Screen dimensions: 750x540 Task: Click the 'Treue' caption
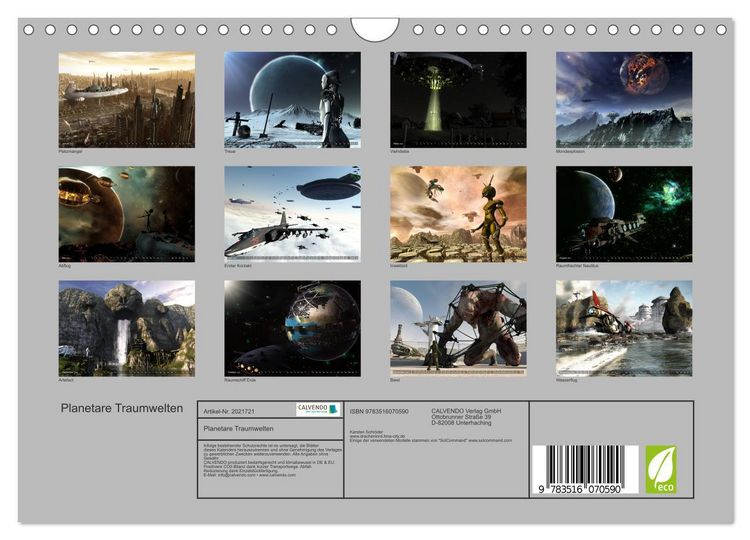pos(230,151)
